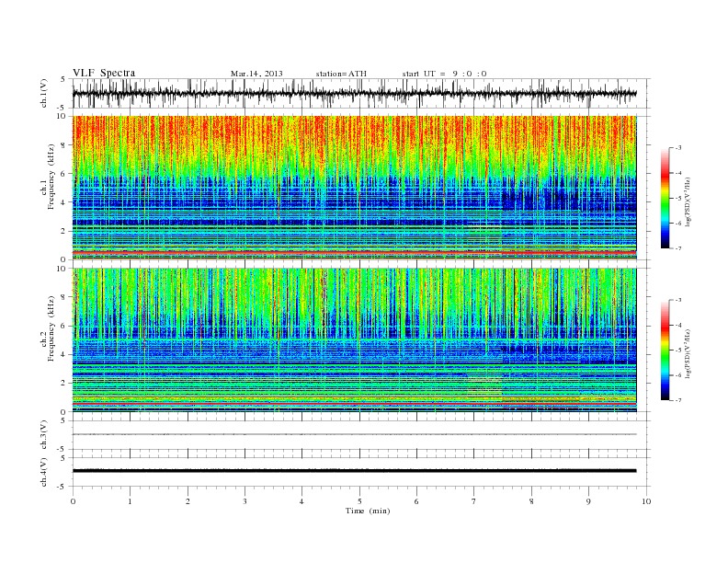Click the time axis tick label "2"
This screenshot has width=728, height=563.
coord(188,501)
